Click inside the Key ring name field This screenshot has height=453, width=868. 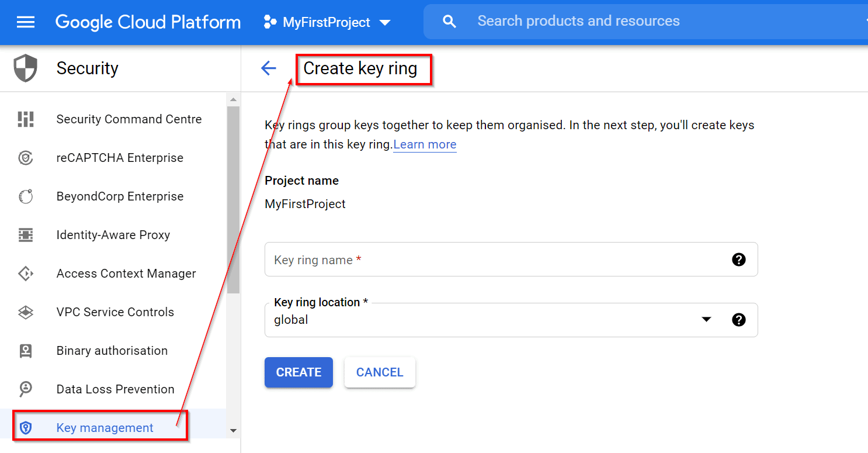click(467, 260)
